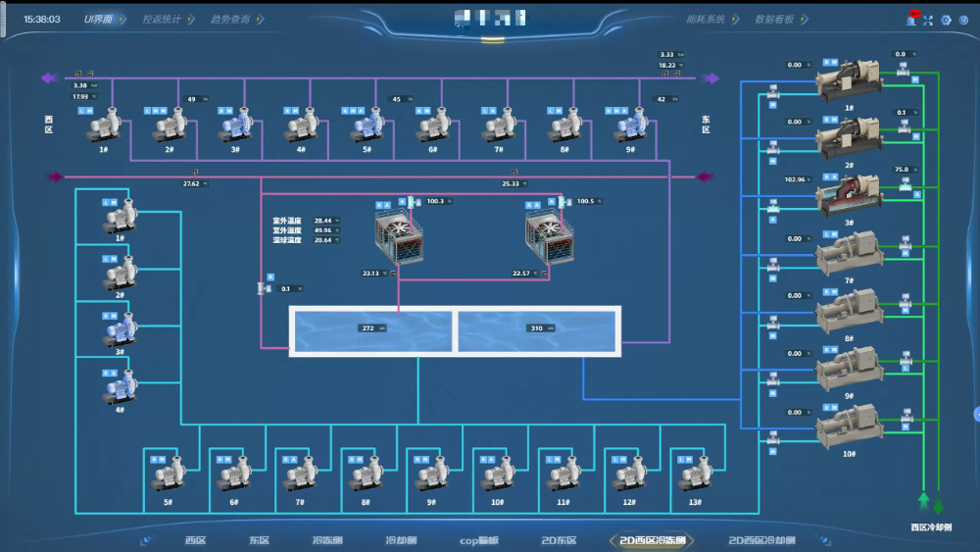This screenshot has height=552, width=980.
Task: Toggle mode badge above top-row pump 4#
Action: coord(291,111)
